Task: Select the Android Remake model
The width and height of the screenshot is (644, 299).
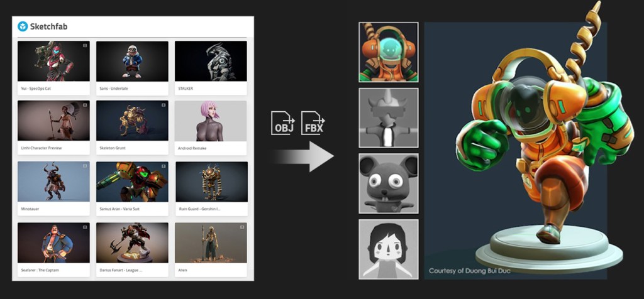Action: pos(211,128)
